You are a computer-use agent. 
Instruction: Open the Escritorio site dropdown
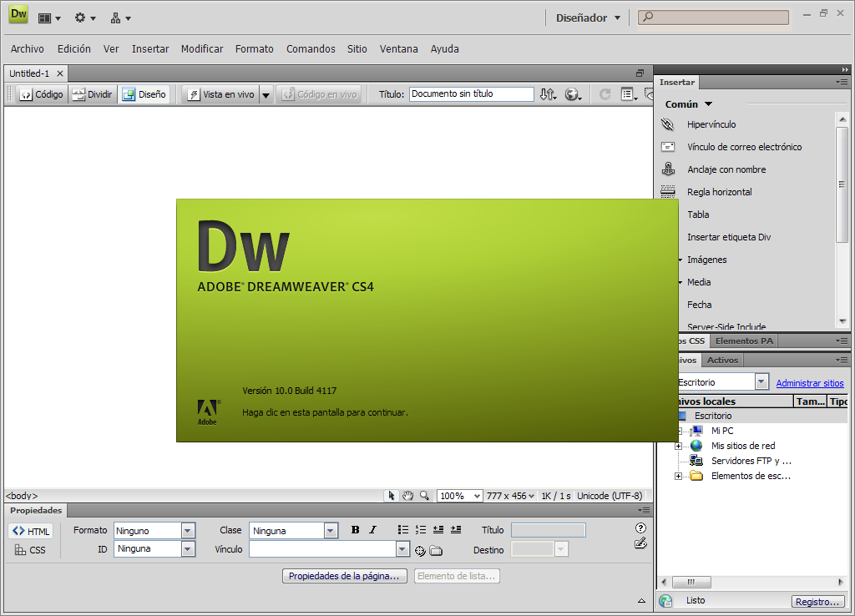pyautogui.click(x=761, y=381)
